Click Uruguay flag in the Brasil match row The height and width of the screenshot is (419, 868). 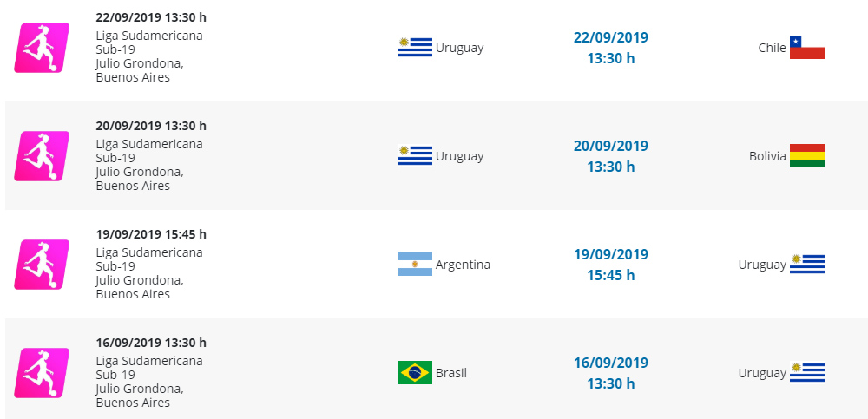(x=806, y=373)
